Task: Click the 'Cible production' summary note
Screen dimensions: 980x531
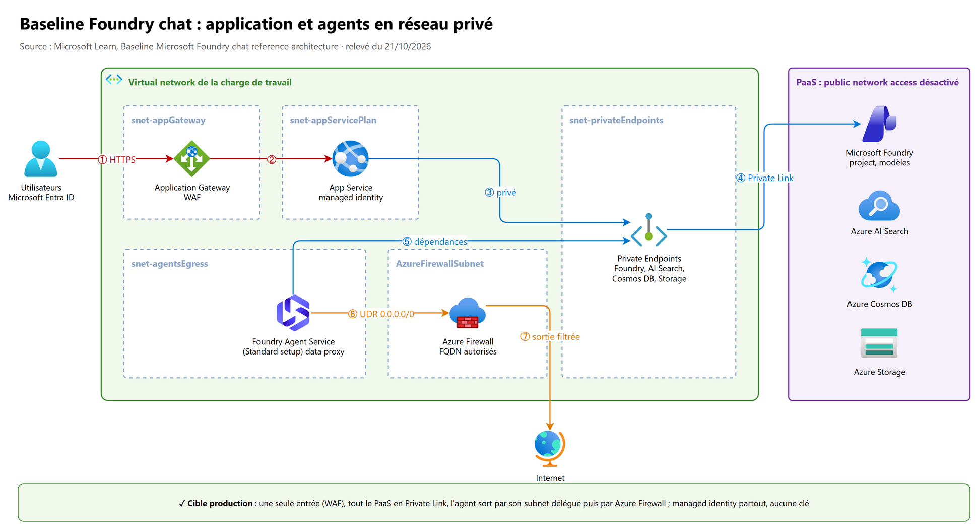Action: (x=494, y=503)
